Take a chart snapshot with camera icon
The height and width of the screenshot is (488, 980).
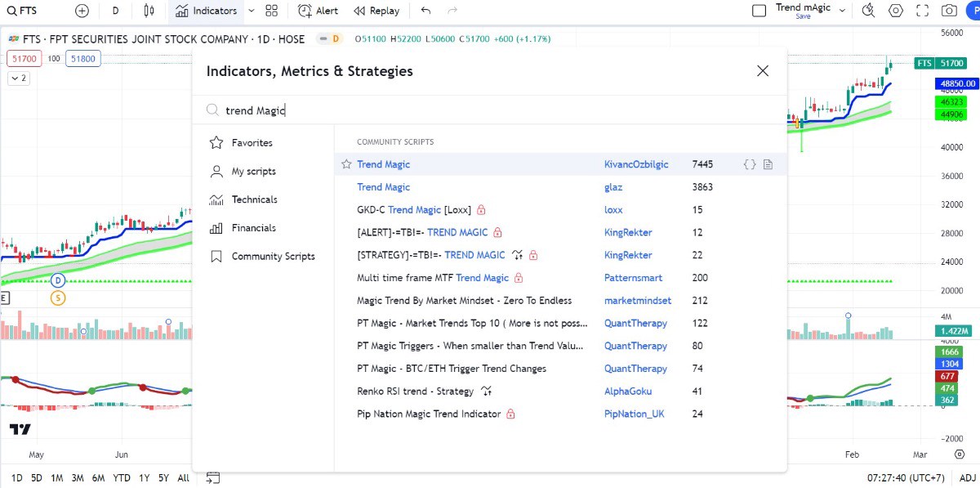click(948, 11)
